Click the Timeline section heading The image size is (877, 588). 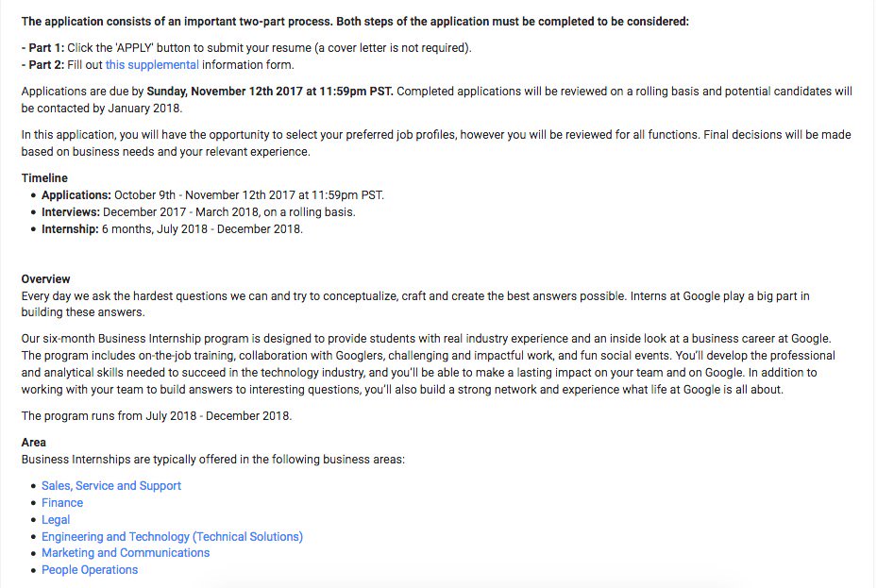point(44,177)
